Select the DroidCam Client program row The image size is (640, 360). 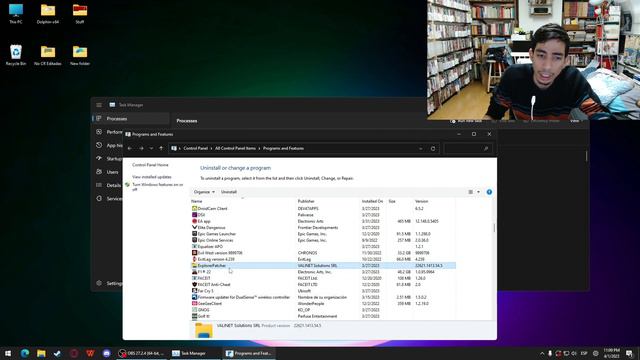point(323,209)
